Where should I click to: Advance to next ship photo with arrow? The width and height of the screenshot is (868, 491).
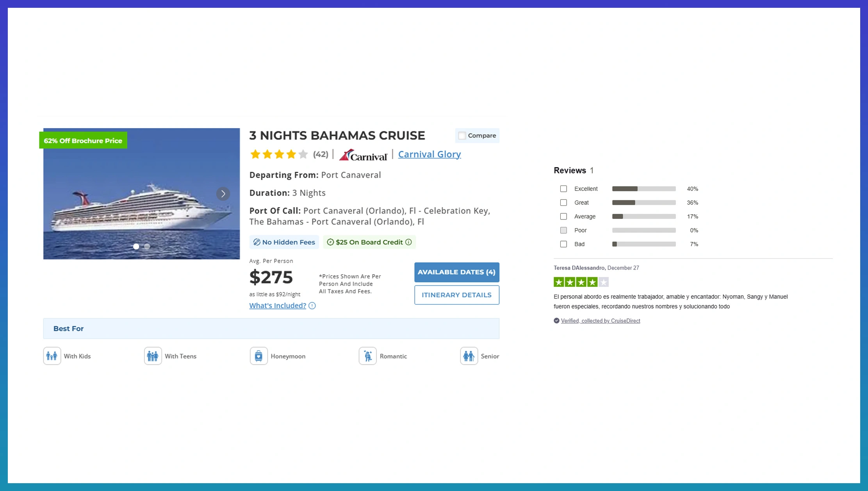click(x=223, y=194)
